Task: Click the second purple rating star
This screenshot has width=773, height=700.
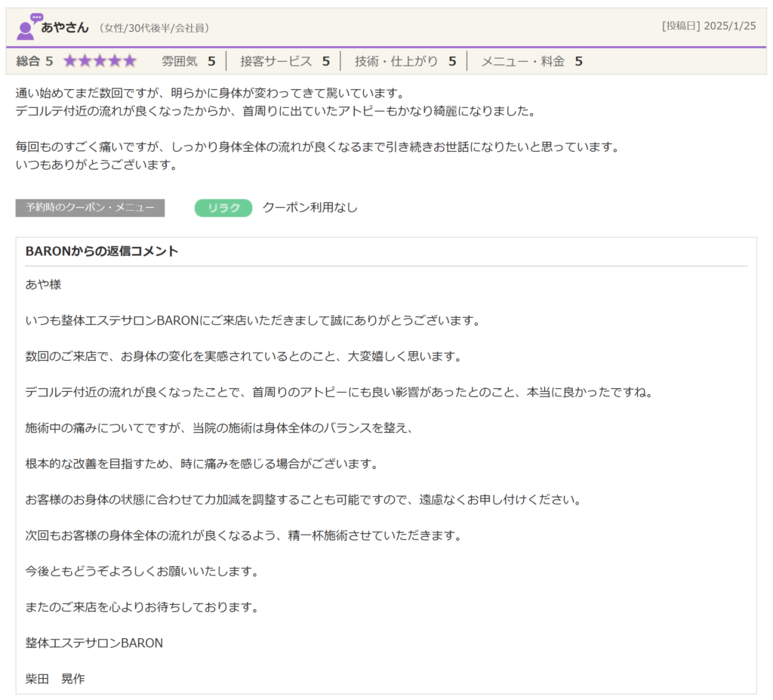Action: [85, 61]
